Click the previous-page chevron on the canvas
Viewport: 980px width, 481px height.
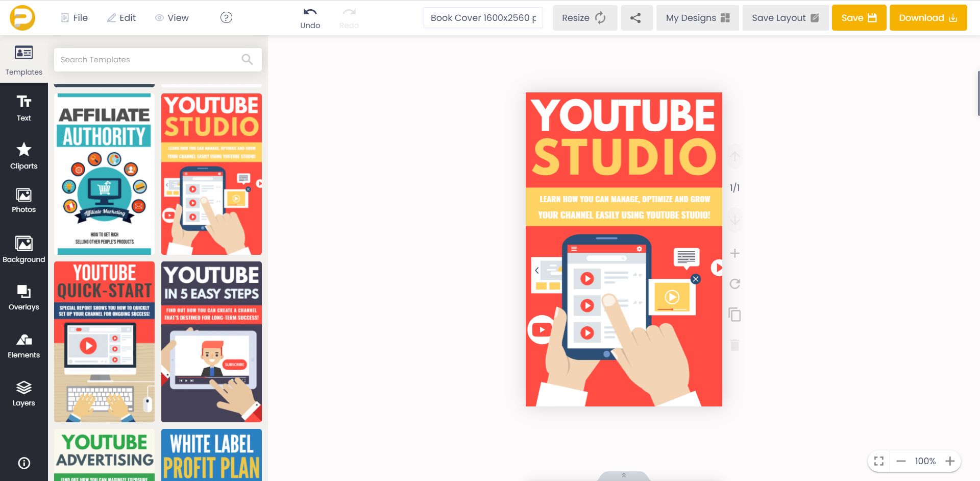pyautogui.click(x=536, y=270)
